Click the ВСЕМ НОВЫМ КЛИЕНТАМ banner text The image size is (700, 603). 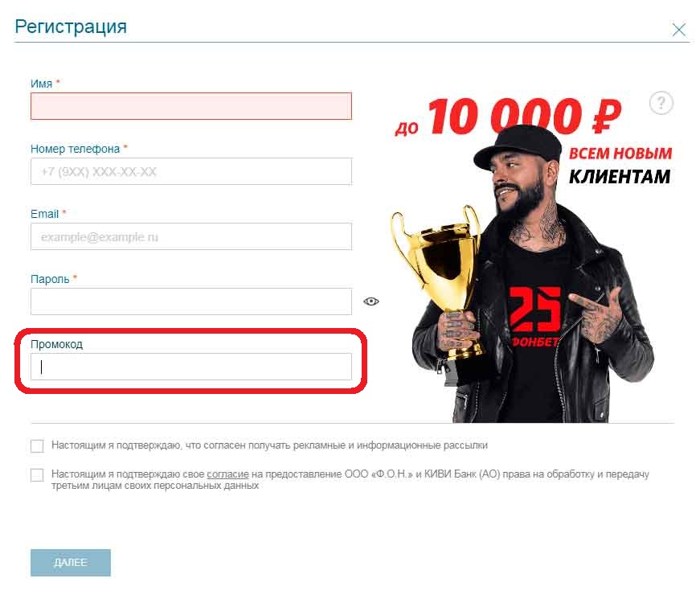coord(620,165)
